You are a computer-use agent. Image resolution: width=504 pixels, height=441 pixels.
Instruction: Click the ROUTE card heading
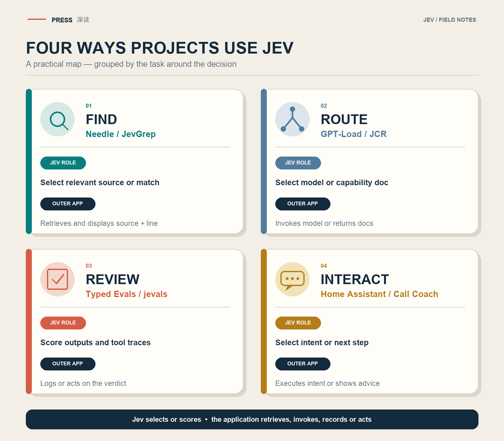pos(344,120)
